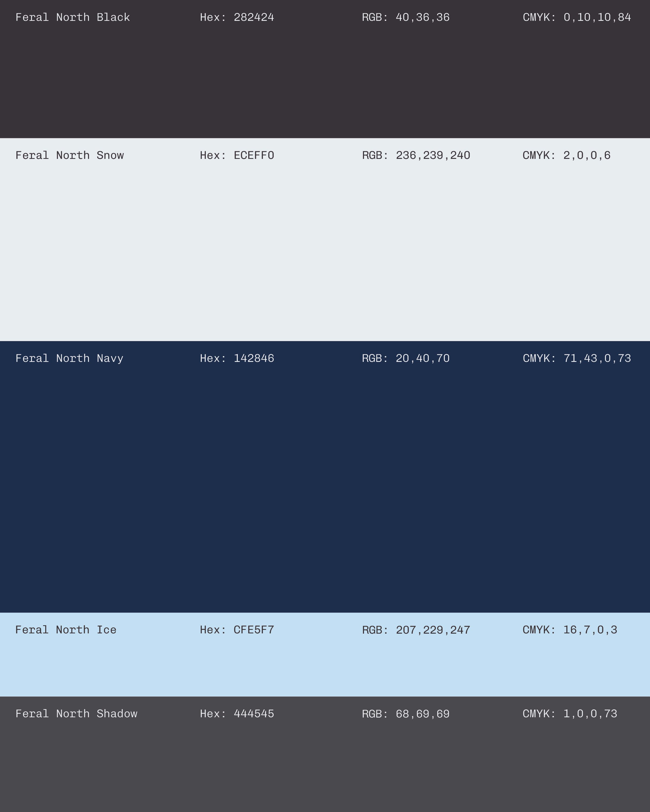Click the Hex: 444545 text
This screenshot has width=650, height=812.
[x=237, y=714]
